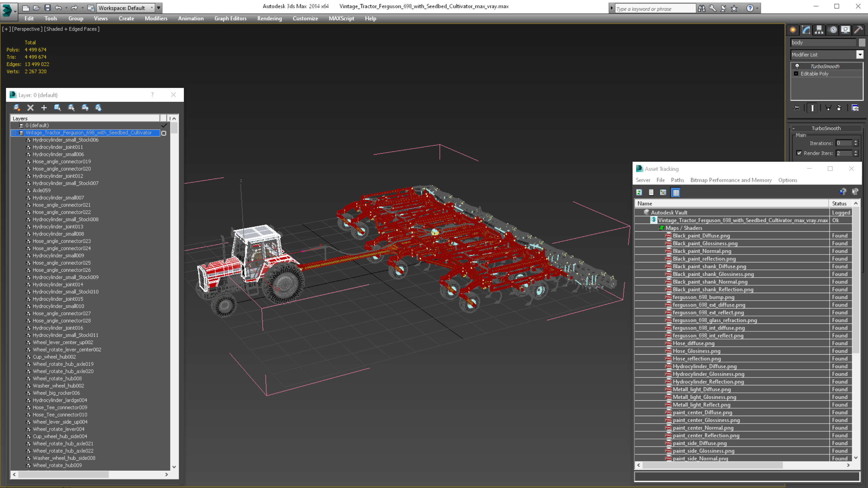Click the Pin Stack icon

(796, 108)
